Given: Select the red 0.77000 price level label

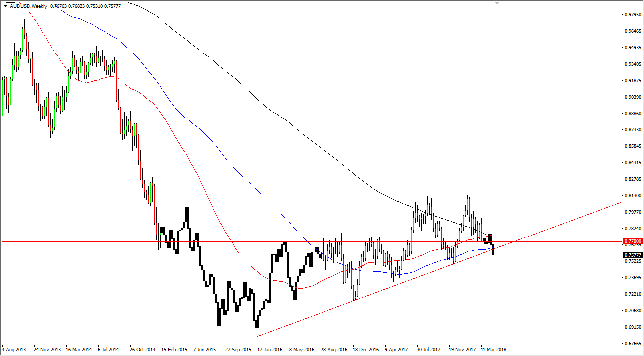Looking at the screenshot, I should coord(632,241).
